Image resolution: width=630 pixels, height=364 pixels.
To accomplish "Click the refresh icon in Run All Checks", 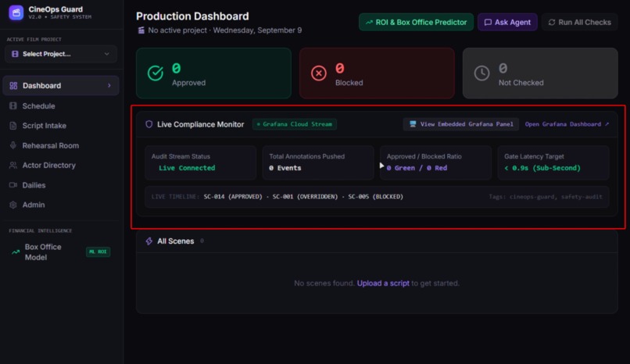I will pos(552,23).
